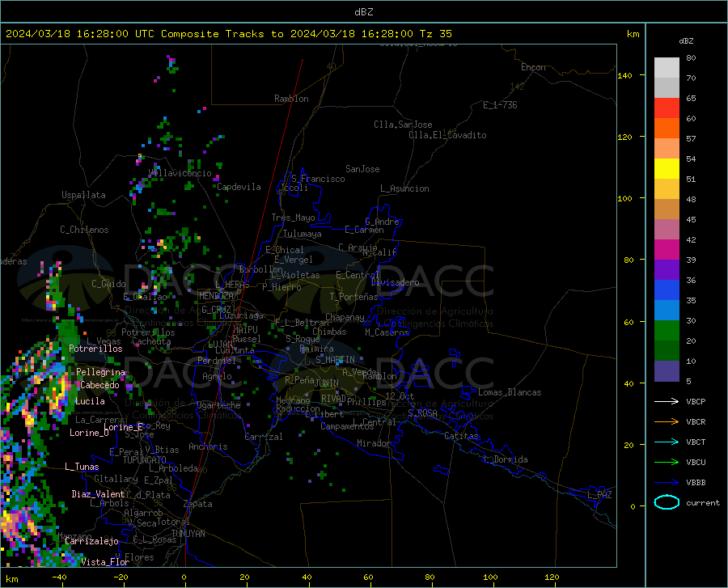Screen dimensions: 728x588
Task: Click the white VBCP arrow legend icon
Action: pos(667,401)
